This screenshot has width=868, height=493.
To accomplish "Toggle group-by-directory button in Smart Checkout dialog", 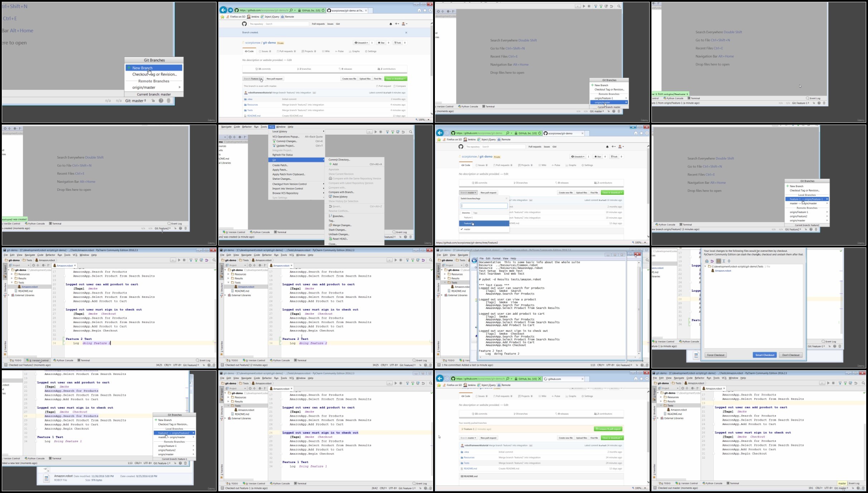I will point(718,261).
